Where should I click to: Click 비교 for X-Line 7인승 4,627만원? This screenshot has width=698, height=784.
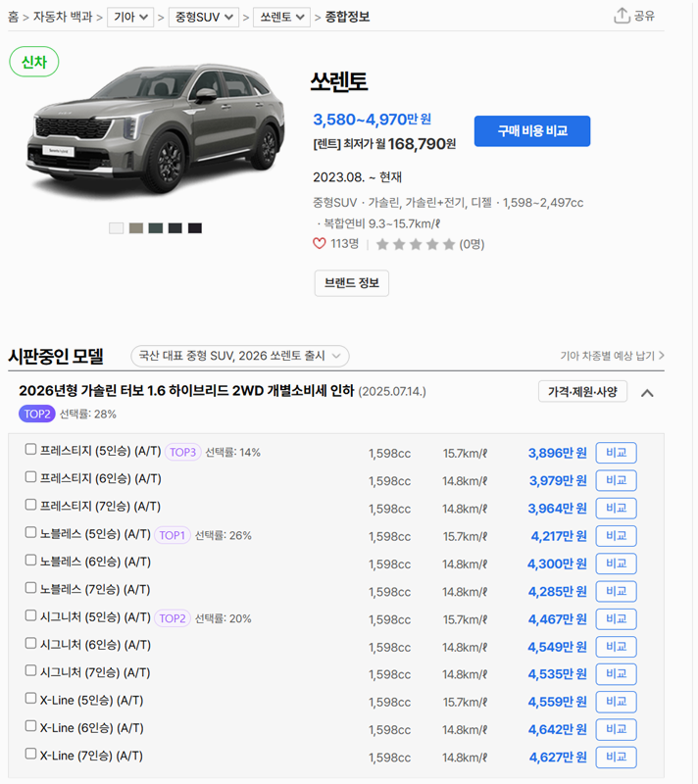pyautogui.click(x=616, y=757)
